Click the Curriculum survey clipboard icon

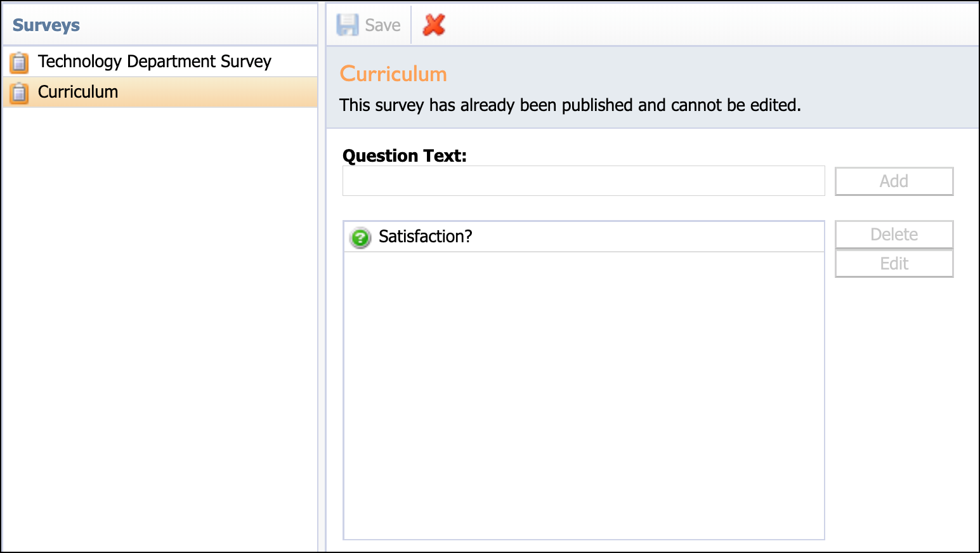[19, 93]
